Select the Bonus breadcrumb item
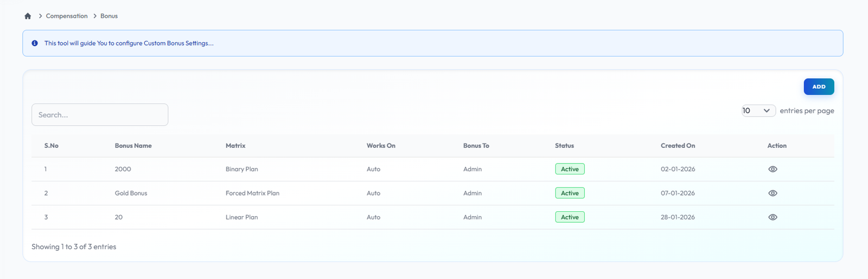The width and height of the screenshot is (868, 279). click(109, 16)
